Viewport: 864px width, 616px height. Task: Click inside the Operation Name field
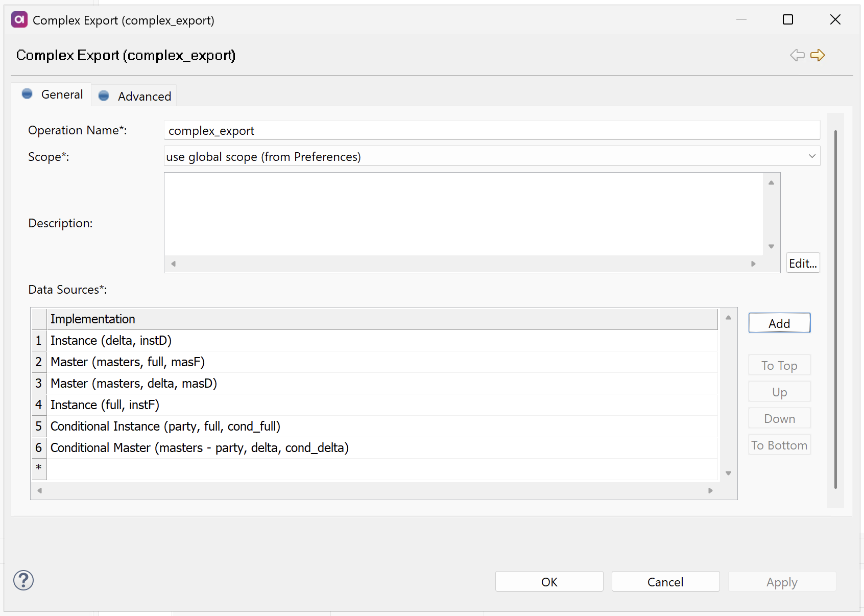tap(491, 130)
